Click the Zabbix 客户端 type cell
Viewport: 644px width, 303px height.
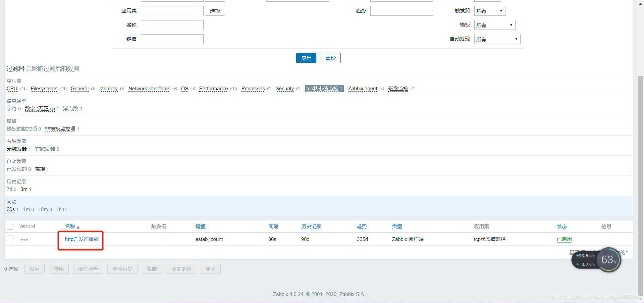point(408,239)
